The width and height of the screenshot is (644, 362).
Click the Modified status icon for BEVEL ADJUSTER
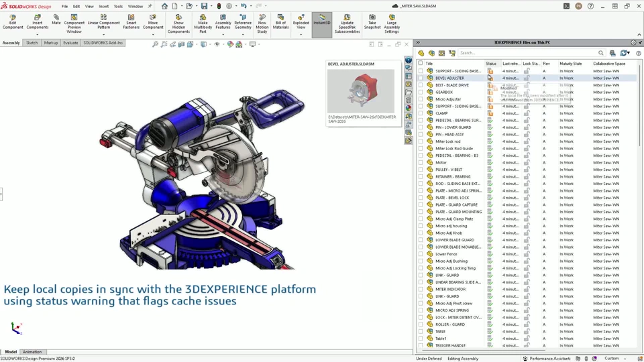(x=490, y=78)
